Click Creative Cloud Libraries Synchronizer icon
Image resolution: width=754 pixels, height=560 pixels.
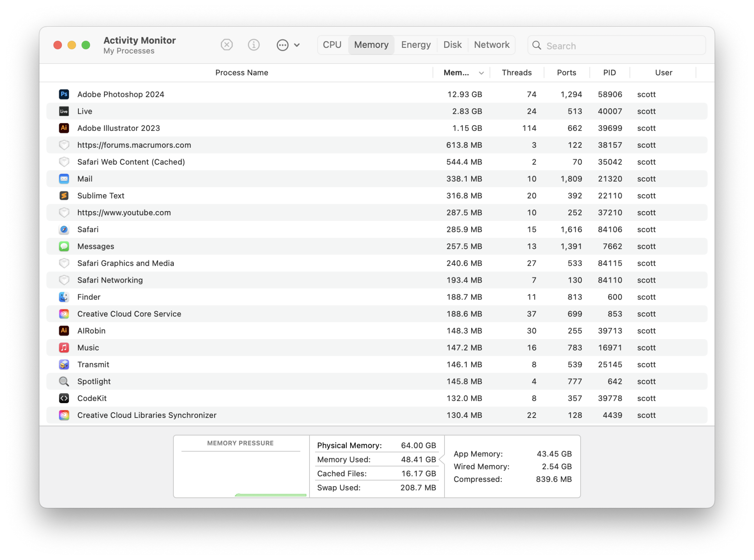point(64,415)
